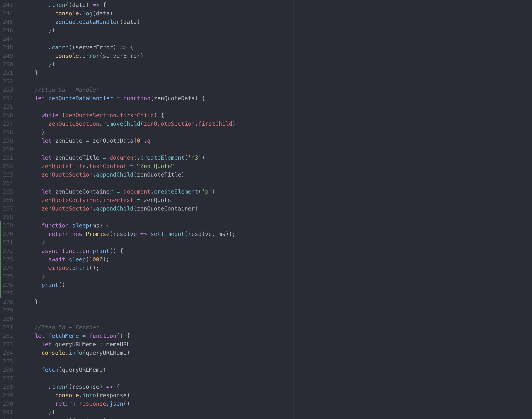The height and width of the screenshot is (419, 532).
Task: Click 'console.log(data)' on line 244
Action: pos(84,14)
